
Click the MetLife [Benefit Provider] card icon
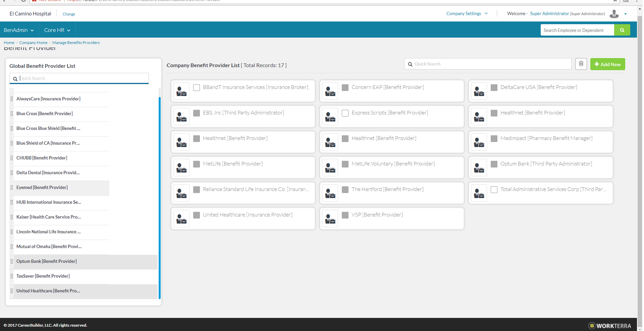coord(181,168)
